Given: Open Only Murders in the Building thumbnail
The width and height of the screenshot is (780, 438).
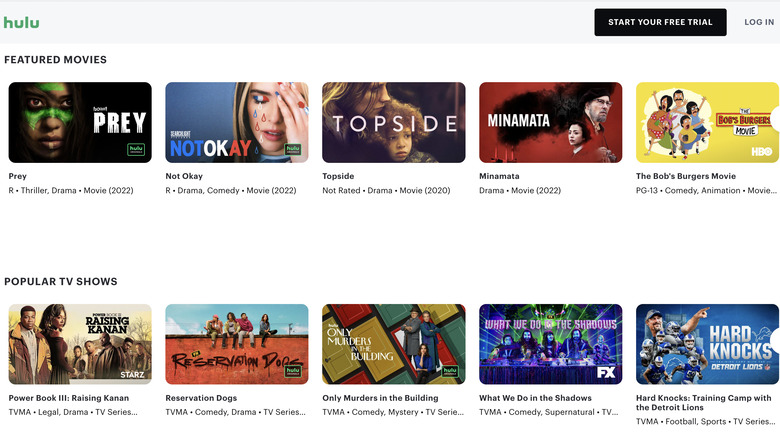Looking at the screenshot, I should pos(394,344).
